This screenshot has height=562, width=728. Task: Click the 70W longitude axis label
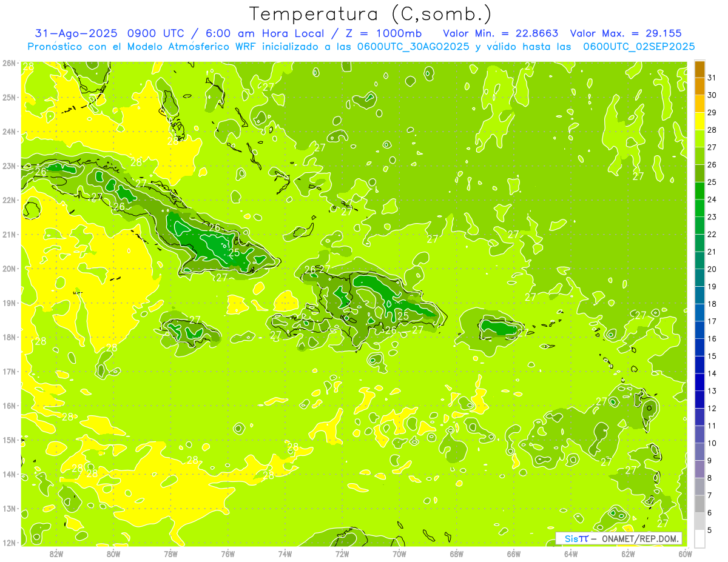[399, 554]
